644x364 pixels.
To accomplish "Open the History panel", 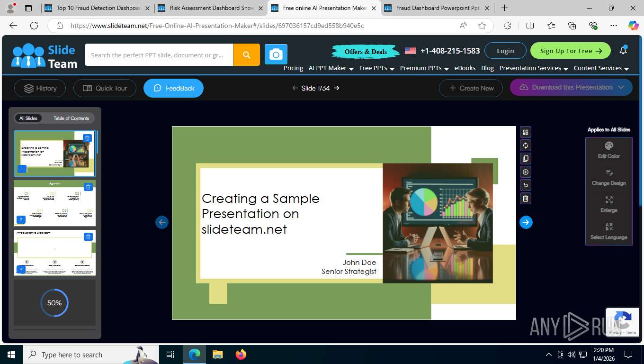I will click(x=40, y=88).
